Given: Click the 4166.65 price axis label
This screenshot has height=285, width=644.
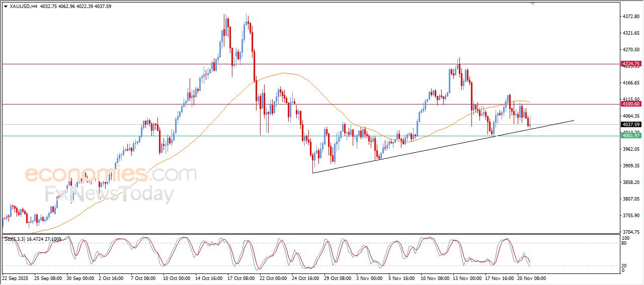Looking at the screenshot, I should coord(631,83).
